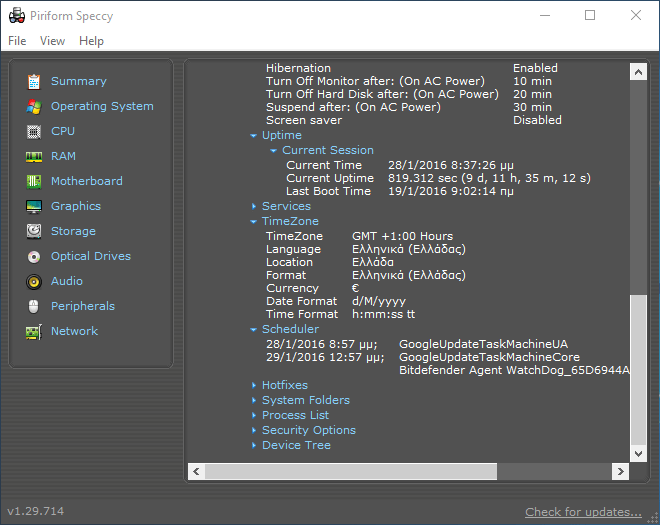
Task: Select the Turn Off Monitor after row
Action: click(x=409, y=81)
